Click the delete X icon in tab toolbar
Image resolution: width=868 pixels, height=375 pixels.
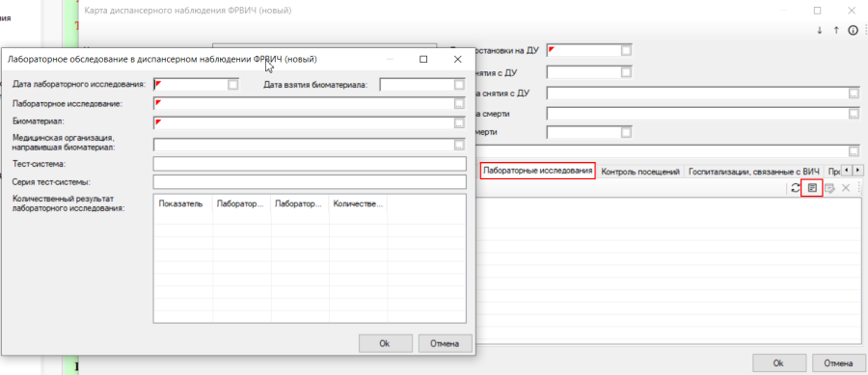(845, 188)
